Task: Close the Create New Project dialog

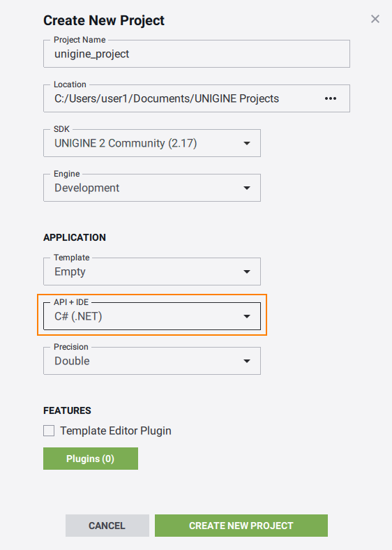Action: pyautogui.click(x=375, y=19)
